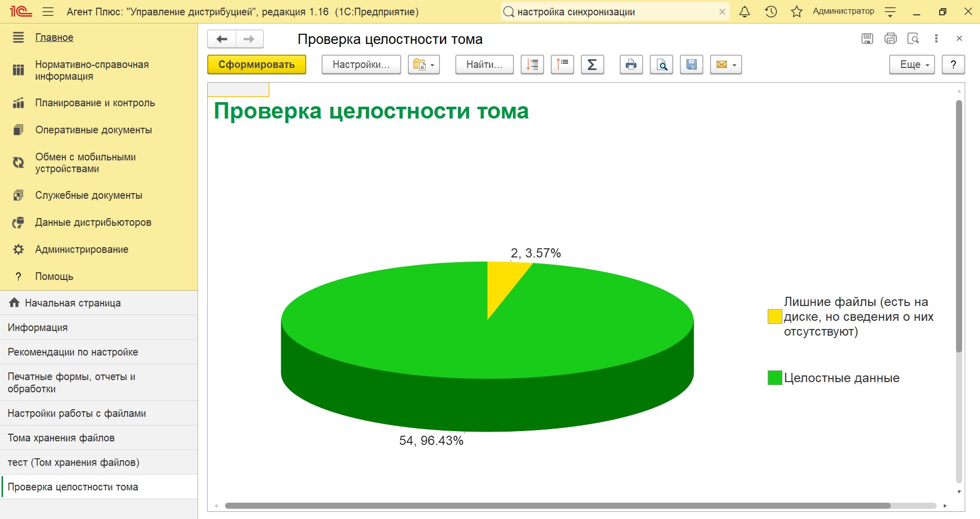
Task: Open favorites star icon
Action: (796, 12)
